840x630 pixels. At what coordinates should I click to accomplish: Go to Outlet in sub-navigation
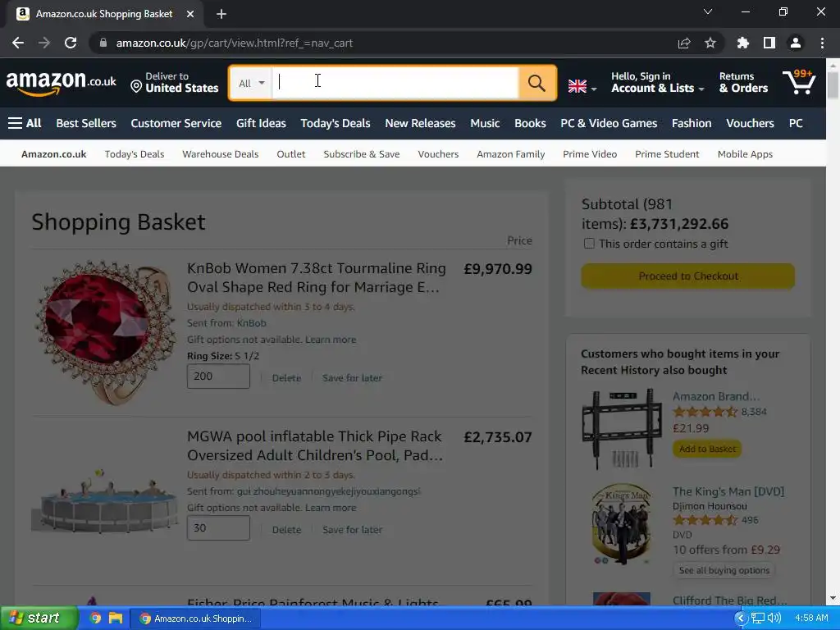pyautogui.click(x=291, y=154)
